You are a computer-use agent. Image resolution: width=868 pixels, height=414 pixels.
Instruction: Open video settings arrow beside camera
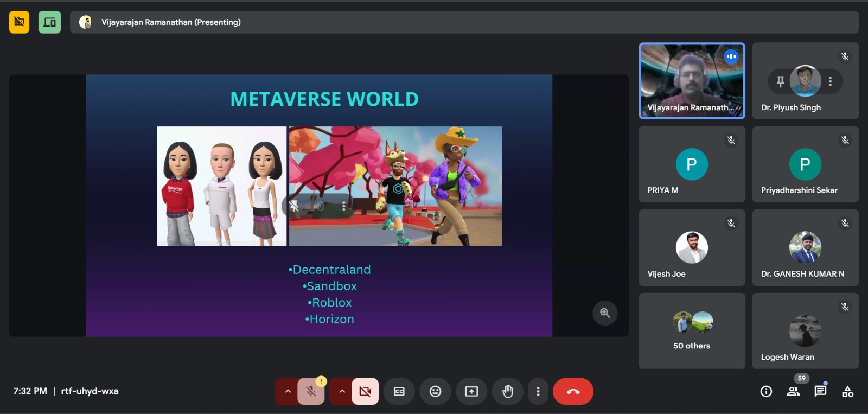click(342, 391)
